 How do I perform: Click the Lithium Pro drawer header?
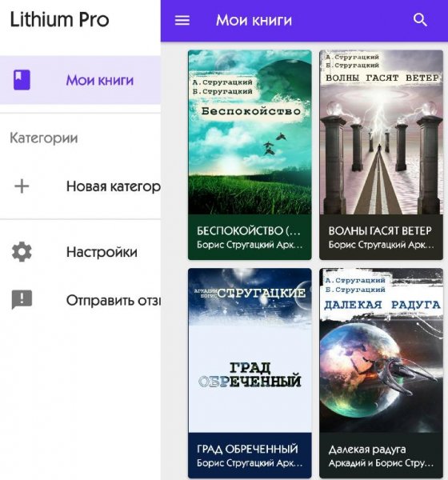pyautogui.click(x=59, y=19)
